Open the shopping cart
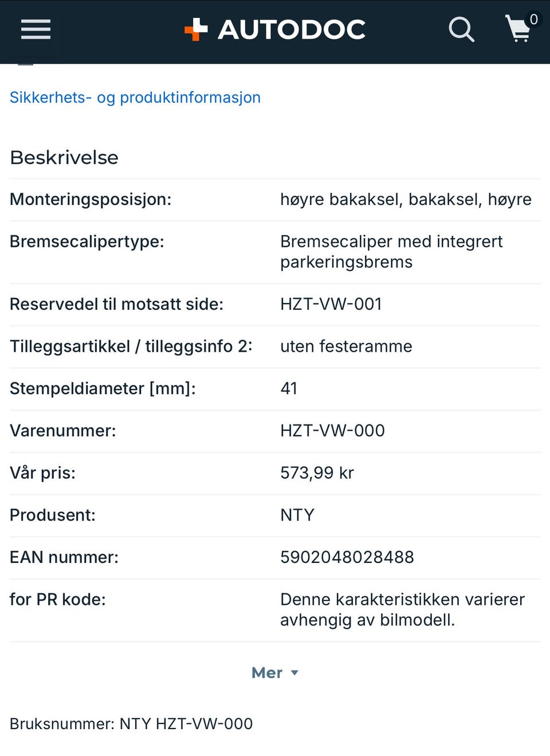The image size is (550, 756). click(518, 29)
